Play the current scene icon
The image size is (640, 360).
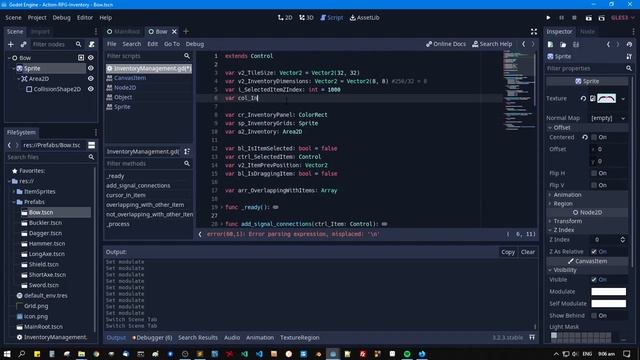[588, 18]
